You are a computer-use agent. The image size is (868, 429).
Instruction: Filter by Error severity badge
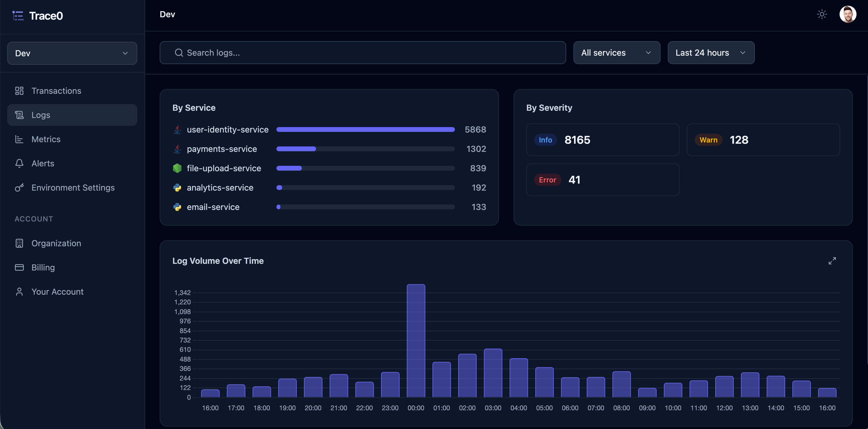pos(547,180)
